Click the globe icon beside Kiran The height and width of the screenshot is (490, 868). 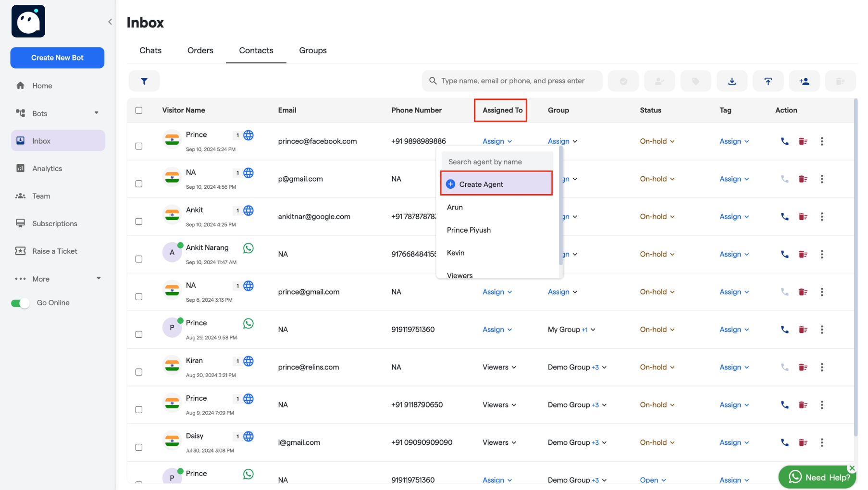[248, 361]
